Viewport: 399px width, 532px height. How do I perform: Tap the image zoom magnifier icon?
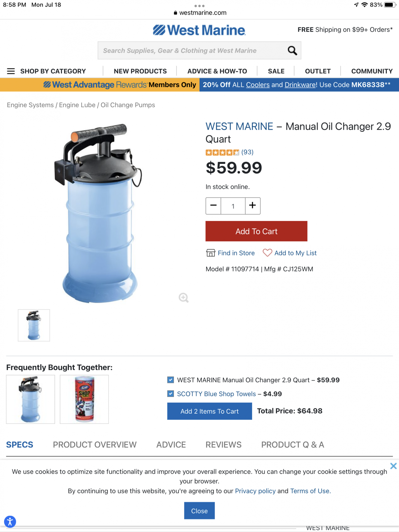pos(184,298)
